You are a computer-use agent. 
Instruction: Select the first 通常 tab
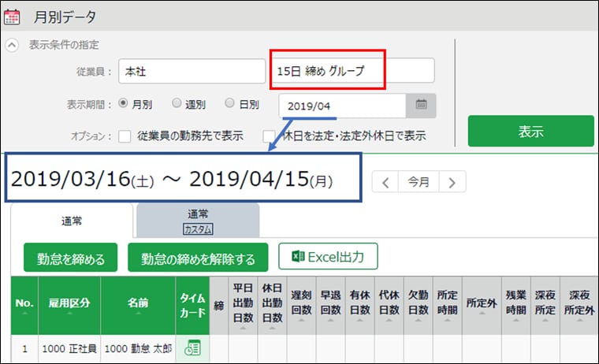[x=72, y=221]
